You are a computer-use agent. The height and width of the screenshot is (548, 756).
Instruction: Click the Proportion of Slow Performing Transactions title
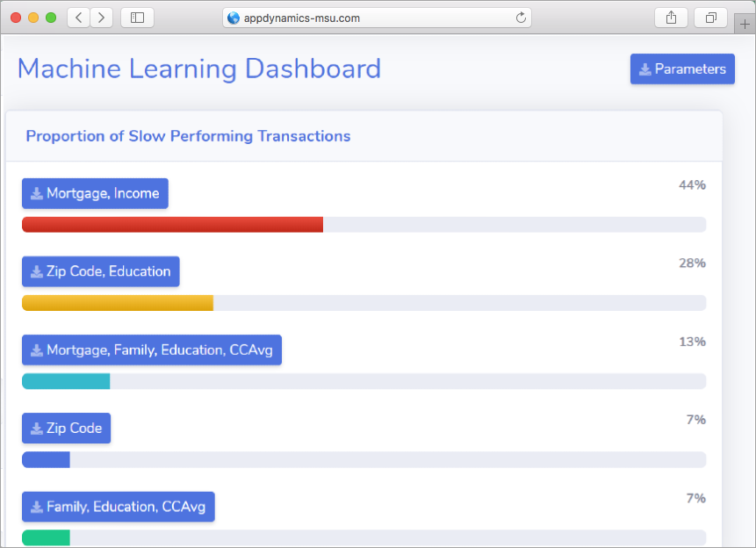click(x=188, y=136)
